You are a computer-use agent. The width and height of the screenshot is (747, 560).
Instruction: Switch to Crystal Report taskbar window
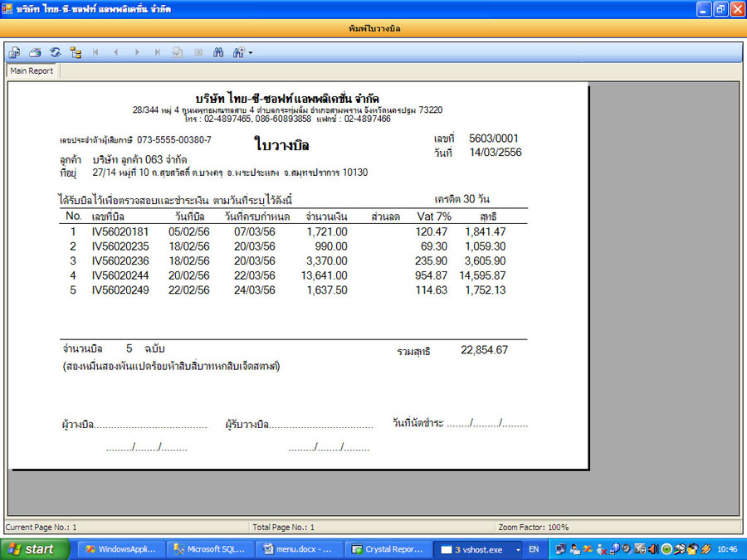pyautogui.click(x=388, y=549)
